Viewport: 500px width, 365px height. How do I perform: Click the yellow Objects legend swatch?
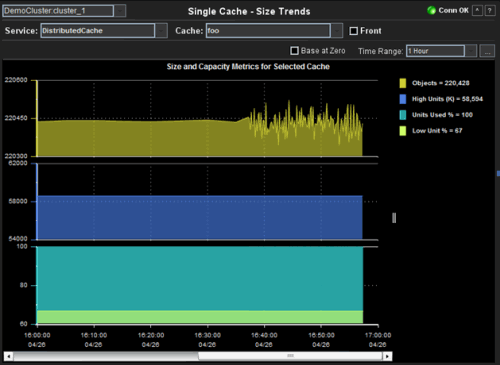point(403,83)
